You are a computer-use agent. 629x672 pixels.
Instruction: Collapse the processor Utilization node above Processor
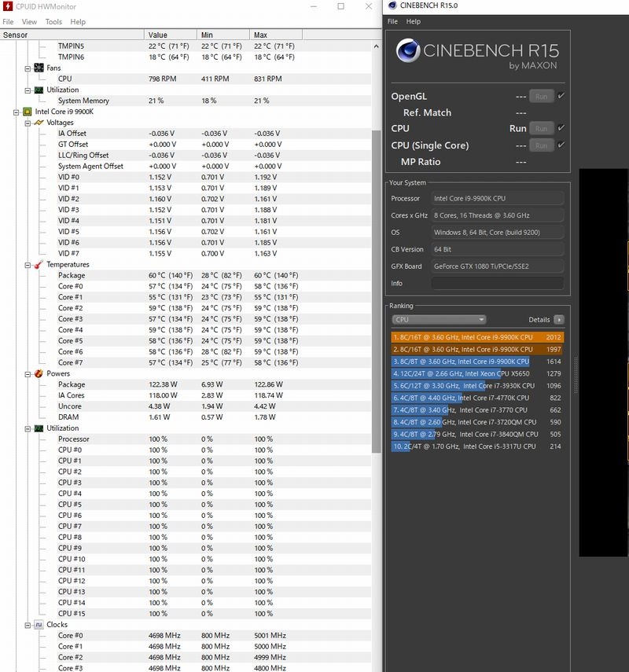point(28,428)
